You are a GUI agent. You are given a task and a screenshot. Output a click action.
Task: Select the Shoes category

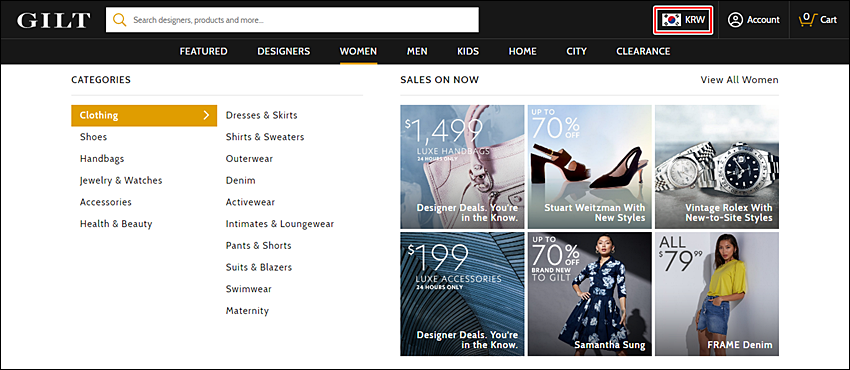(x=93, y=137)
